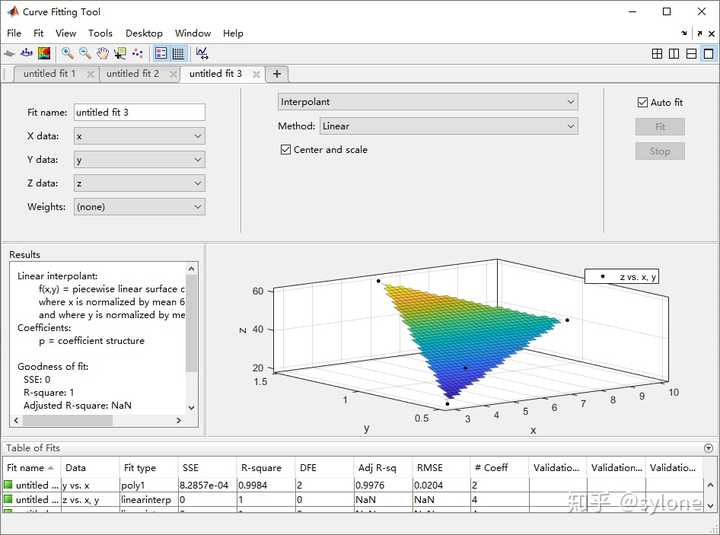The height and width of the screenshot is (535, 720).
Task: Click the 8.2857e-04 SSE cell
Action: (x=207, y=485)
